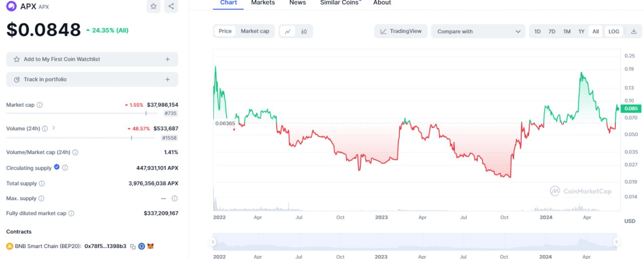Image resolution: width=644 pixels, height=259 pixels.
Task: Add token to MetaMask via fox icon
Action: pyautogui.click(x=150, y=246)
